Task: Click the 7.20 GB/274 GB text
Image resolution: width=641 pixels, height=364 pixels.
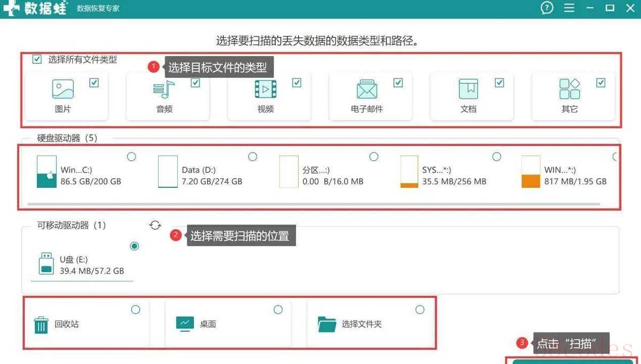Action: pos(212,181)
